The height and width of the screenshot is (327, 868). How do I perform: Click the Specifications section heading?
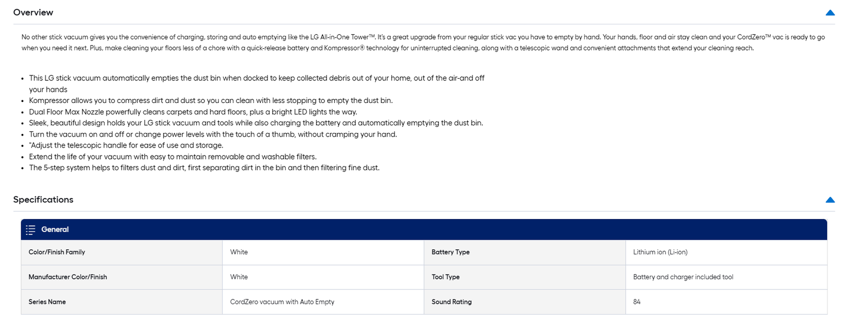pyautogui.click(x=43, y=200)
